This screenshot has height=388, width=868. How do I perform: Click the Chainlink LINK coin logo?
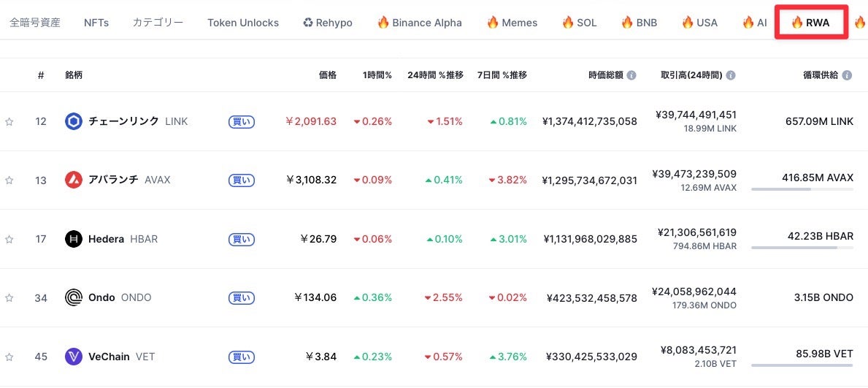click(74, 121)
